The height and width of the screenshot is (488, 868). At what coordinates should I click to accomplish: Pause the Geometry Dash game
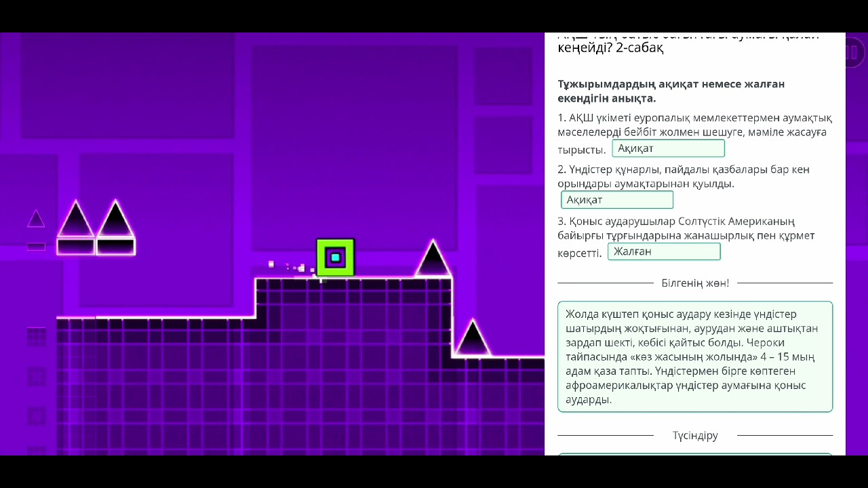click(852, 52)
